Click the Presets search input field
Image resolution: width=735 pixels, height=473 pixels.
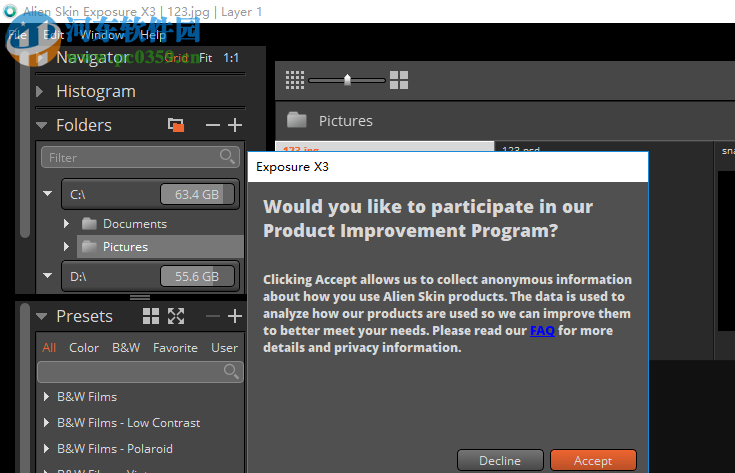click(140, 372)
